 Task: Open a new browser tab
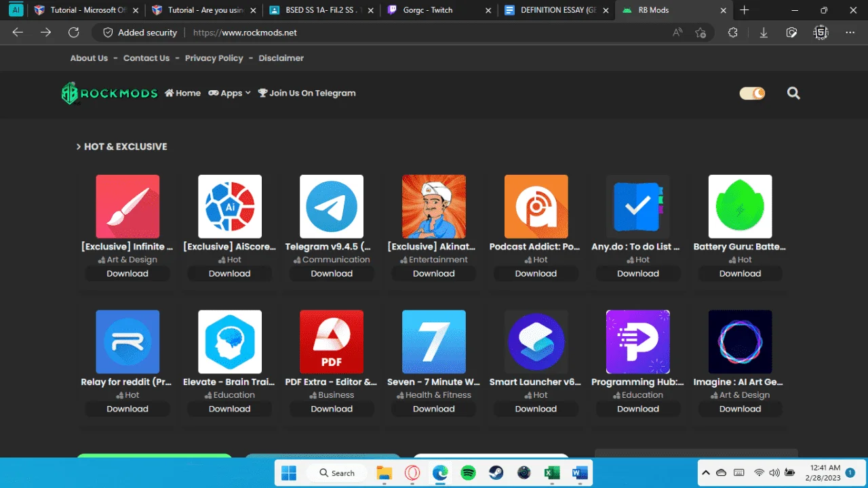[745, 10]
